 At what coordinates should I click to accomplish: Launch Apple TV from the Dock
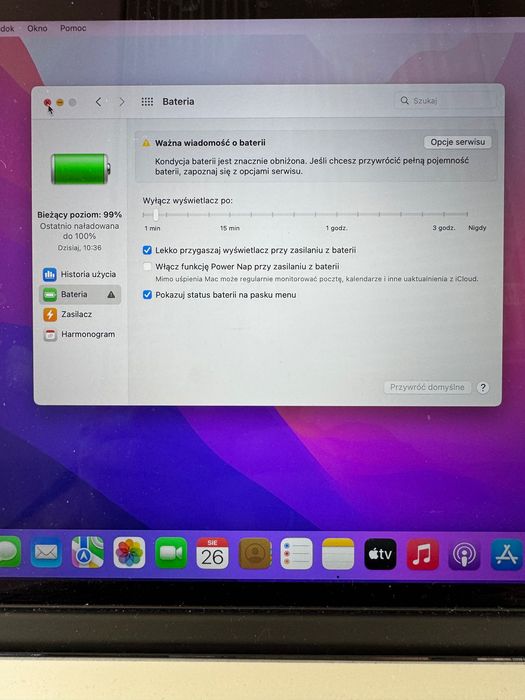(380, 554)
